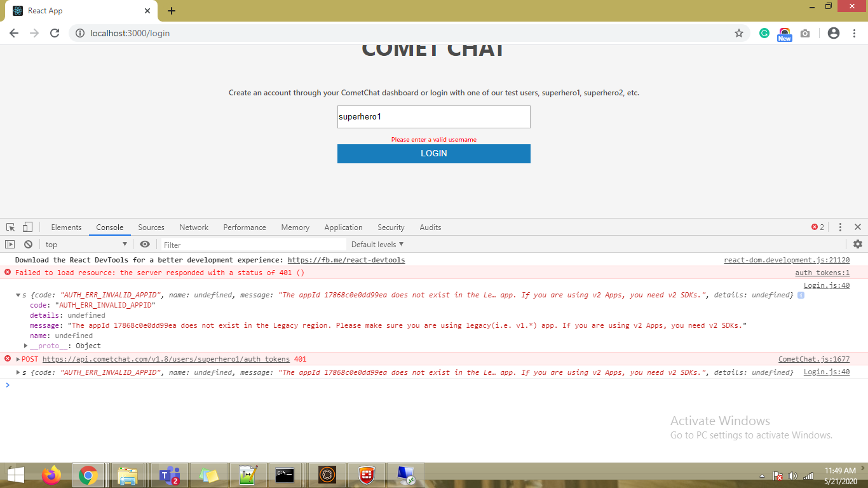Click the address bar URL
868x488 pixels.
130,33
